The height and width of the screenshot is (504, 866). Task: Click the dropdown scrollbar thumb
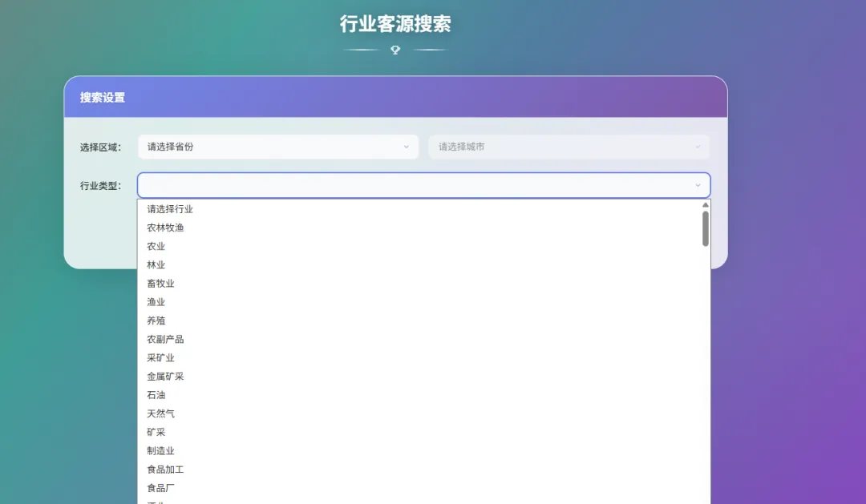(x=705, y=228)
